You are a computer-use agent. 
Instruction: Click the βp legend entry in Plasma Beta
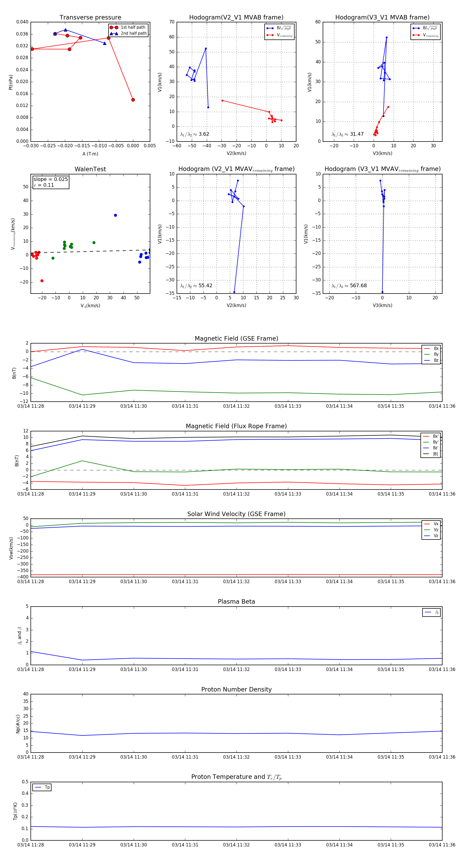(x=431, y=612)
